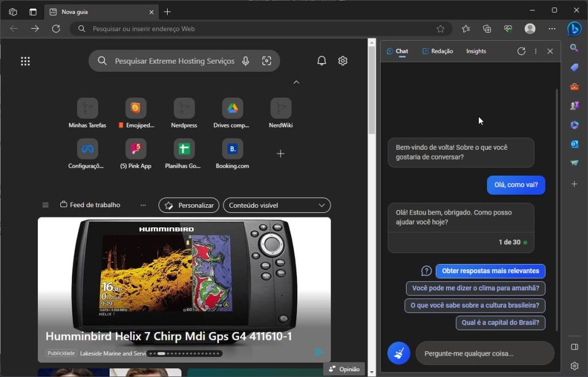Open the Pink App quick link

coord(136,154)
